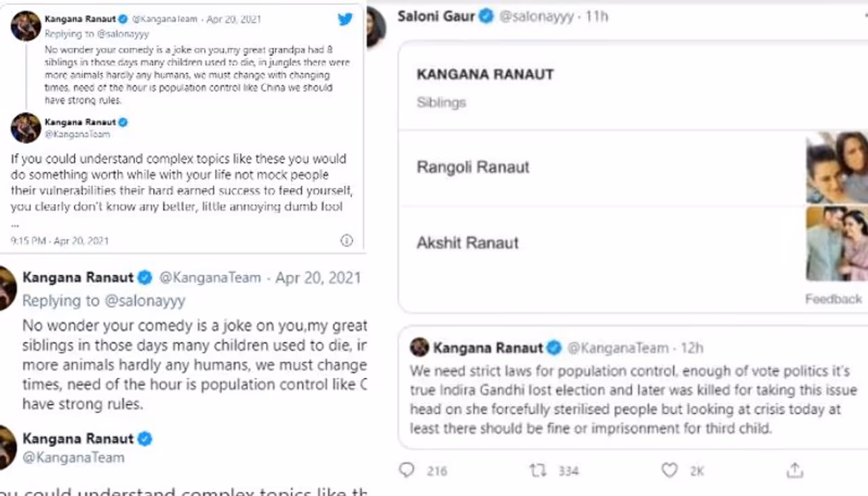Click Saloni Gaur's verified badge
This screenshot has width=868, height=496.
tap(486, 16)
